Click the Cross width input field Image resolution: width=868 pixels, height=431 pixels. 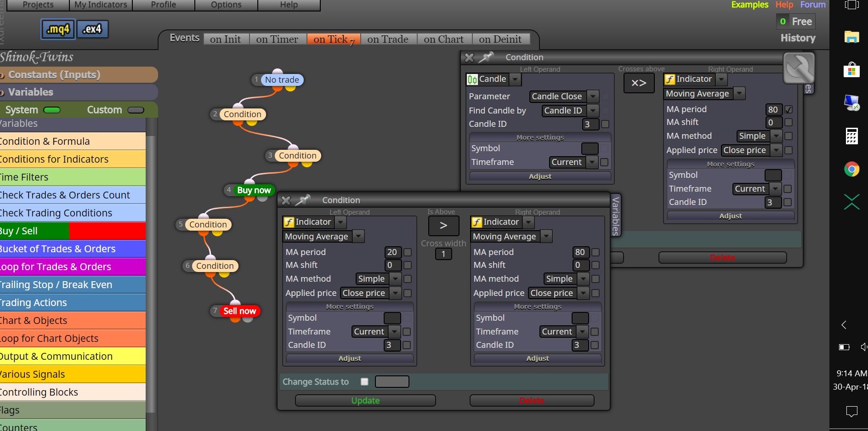[443, 254]
